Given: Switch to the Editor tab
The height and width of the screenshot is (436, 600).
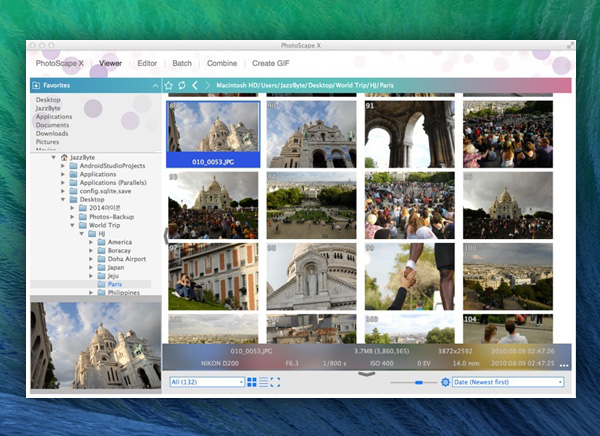Looking at the screenshot, I should click(147, 64).
